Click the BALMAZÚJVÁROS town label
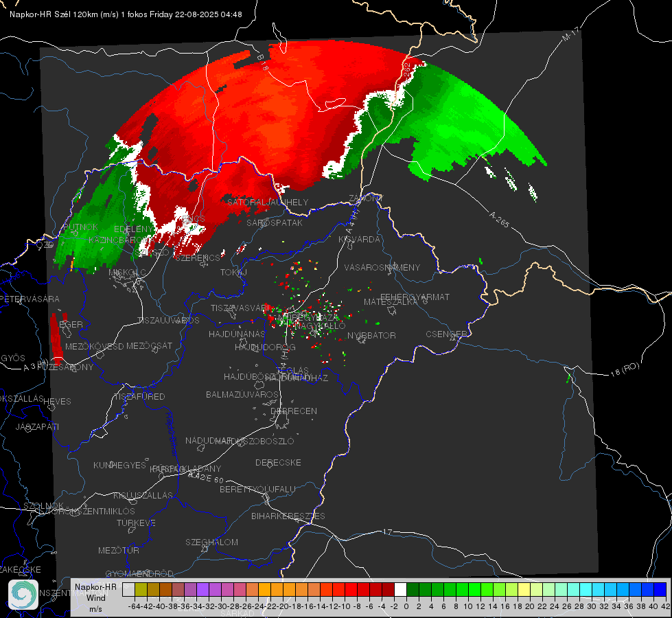The image size is (672, 618). [x=242, y=394]
